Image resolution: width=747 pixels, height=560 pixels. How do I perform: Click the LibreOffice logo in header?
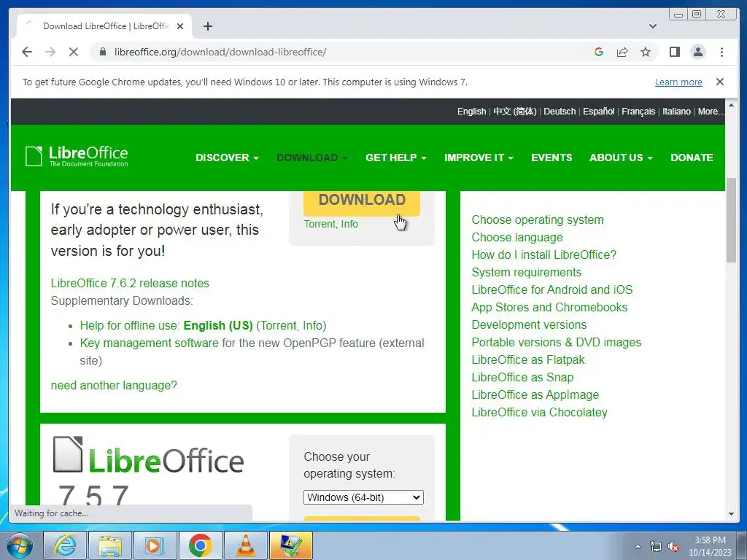(76, 156)
